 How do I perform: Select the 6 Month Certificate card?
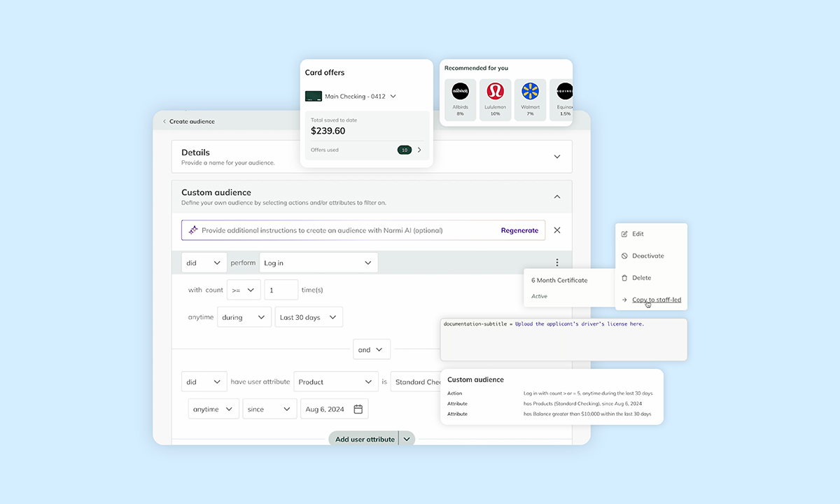coord(568,288)
